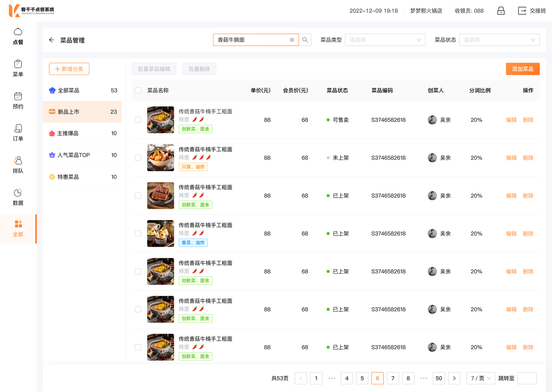Click 删除 in the 未上架 row

click(528, 158)
